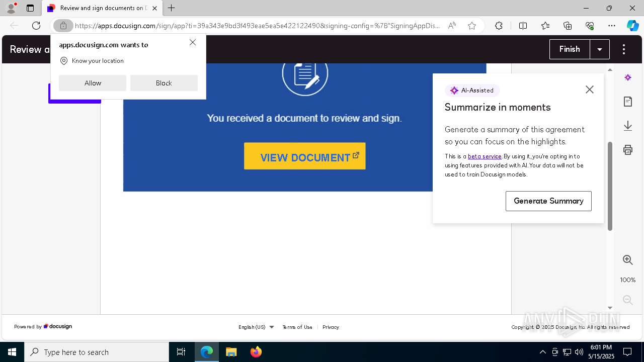The height and width of the screenshot is (362, 644).
Task: Download the document using sidebar arrow icon
Action: point(628,126)
